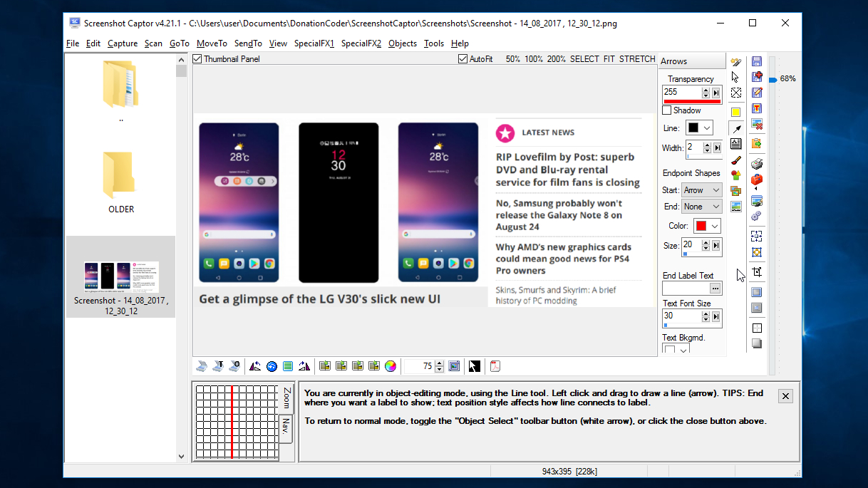Click the red arrow Color swatch
This screenshot has height=488, width=868.
coord(701,226)
